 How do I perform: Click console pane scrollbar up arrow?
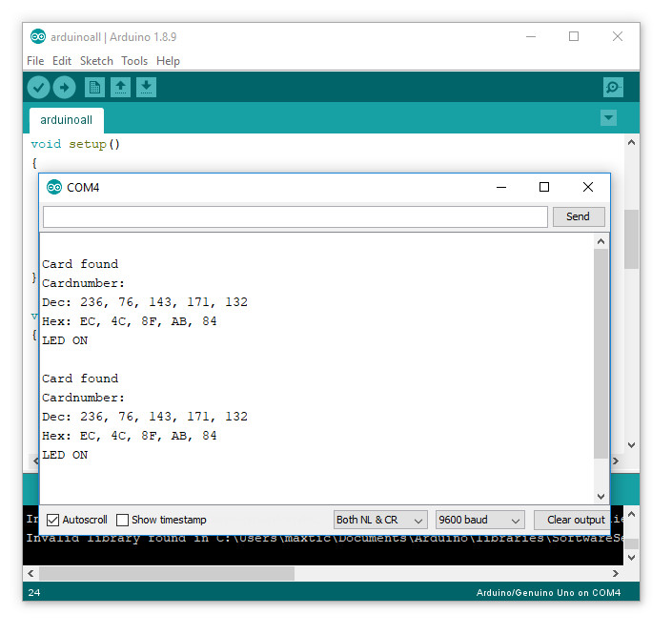[x=631, y=514]
